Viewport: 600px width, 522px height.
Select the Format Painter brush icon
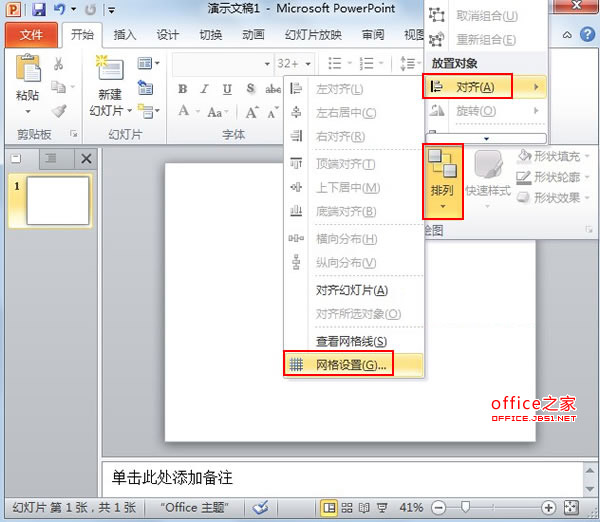[59, 111]
